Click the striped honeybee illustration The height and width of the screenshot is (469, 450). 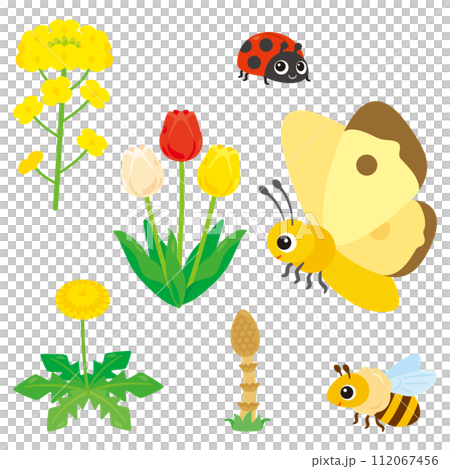381,393
